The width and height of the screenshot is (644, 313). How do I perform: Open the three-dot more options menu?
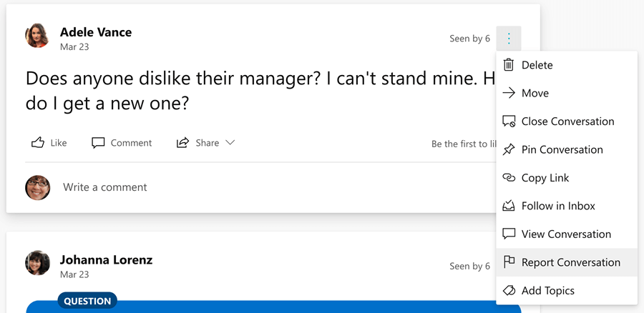[509, 39]
